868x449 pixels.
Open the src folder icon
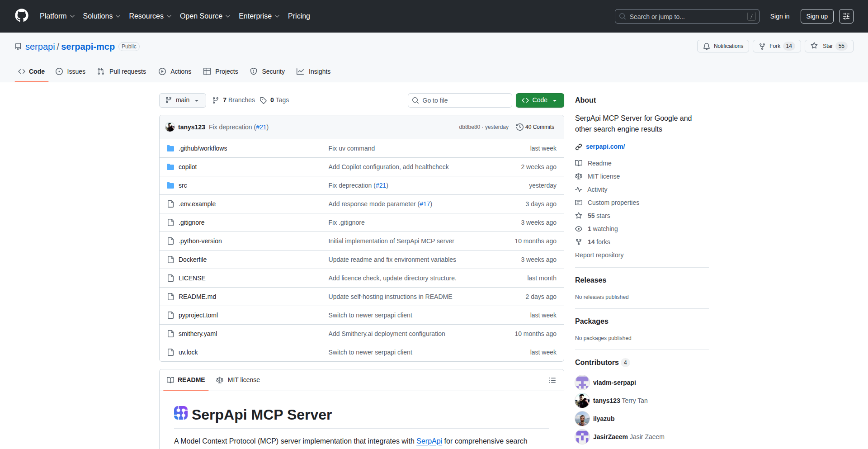pos(170,185)
